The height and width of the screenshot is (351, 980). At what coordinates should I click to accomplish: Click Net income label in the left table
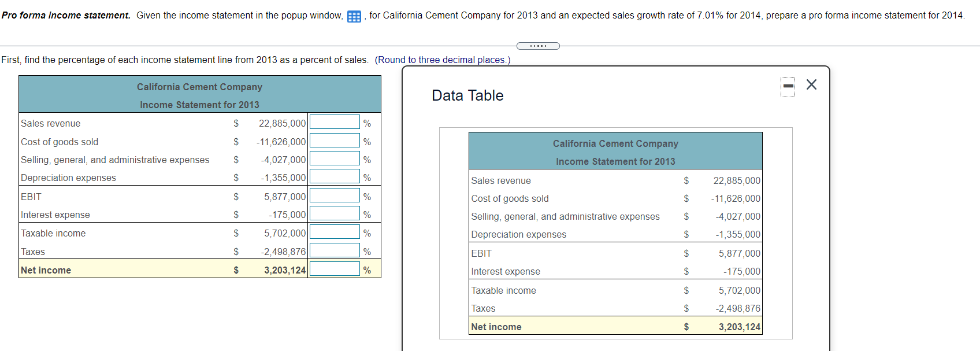click(x=46, y=270)
